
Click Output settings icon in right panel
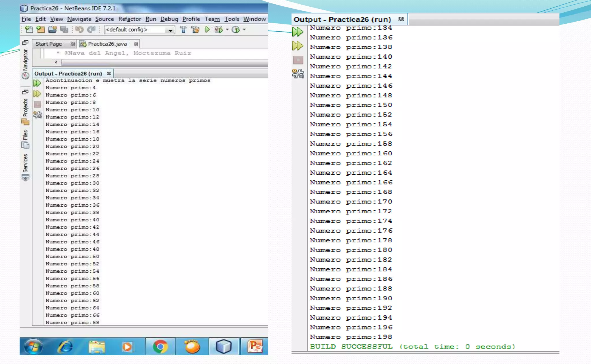point(298,74)
